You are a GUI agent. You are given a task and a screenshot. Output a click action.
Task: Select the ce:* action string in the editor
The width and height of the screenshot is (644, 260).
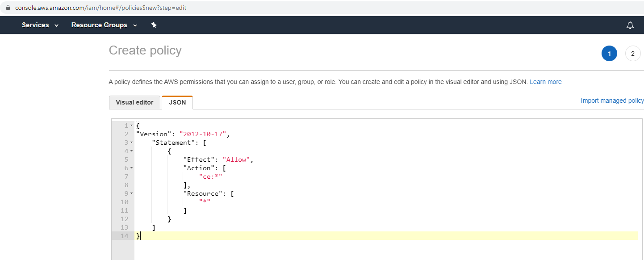coord(209,176)
